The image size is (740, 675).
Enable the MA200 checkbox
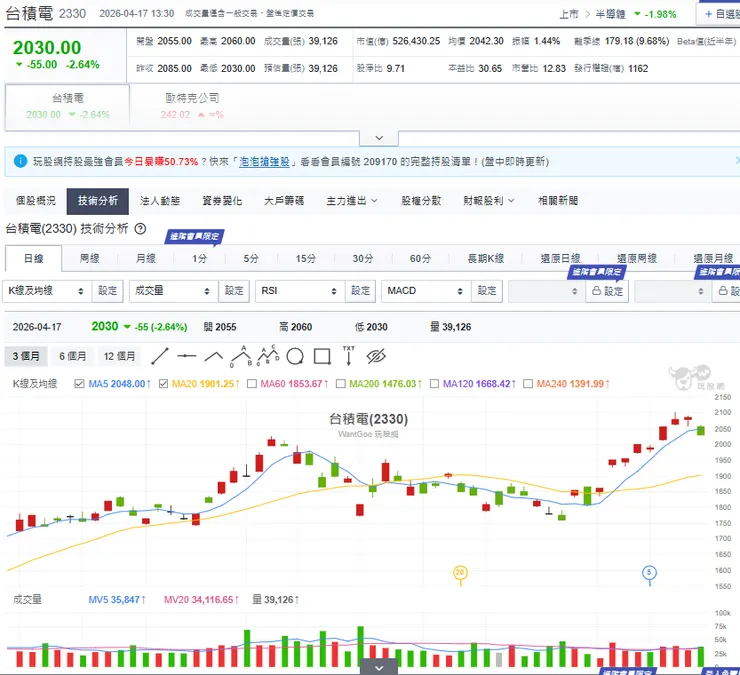[340, 384]
